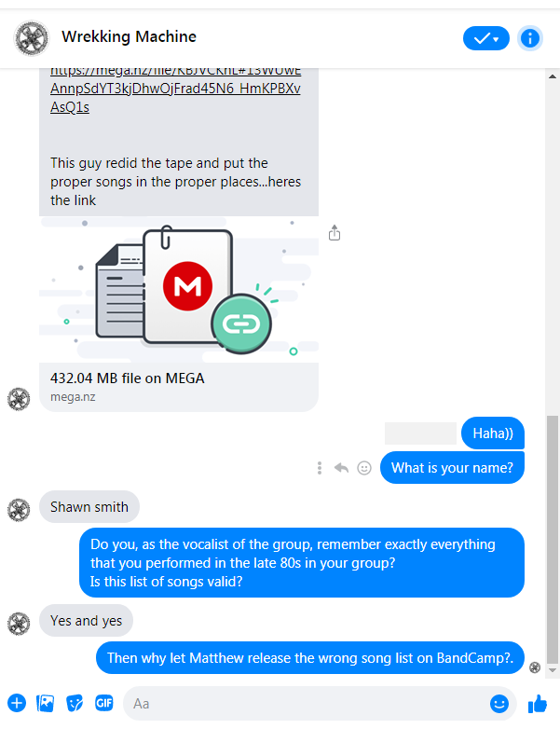Image resolution: width=560 pixels, height=729 pixels.
Task: Open the GIF picker
Action: pyautogui.click(x=103, y=703)
